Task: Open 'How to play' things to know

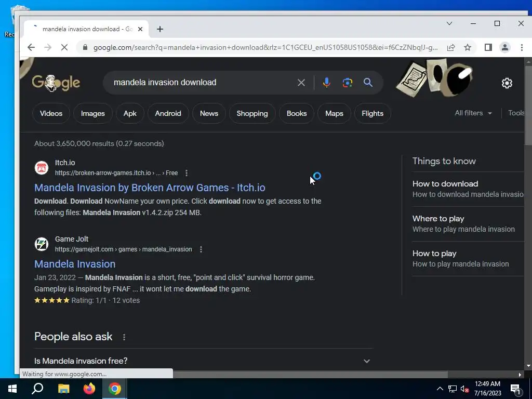Action: tap(468, 259)
